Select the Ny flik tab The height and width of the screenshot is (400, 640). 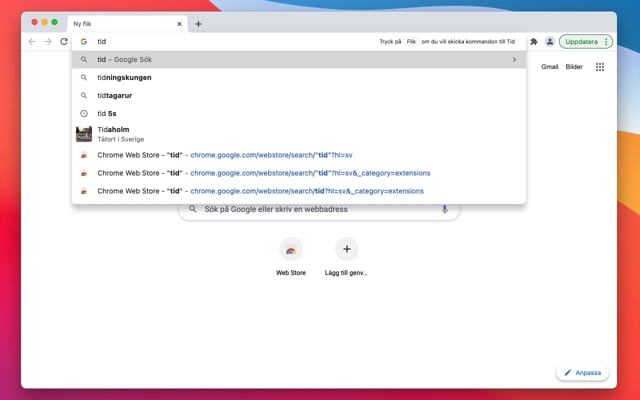(x=127, y=24)
